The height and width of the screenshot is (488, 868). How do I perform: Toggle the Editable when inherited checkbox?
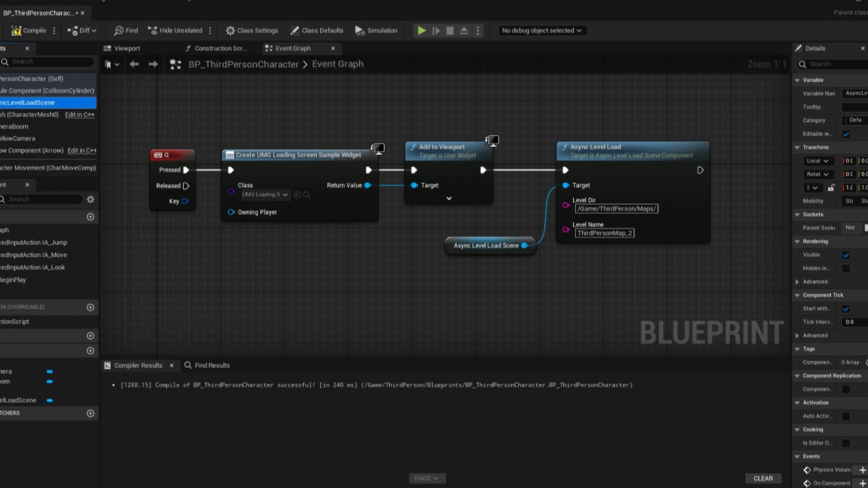coord(846,134)
